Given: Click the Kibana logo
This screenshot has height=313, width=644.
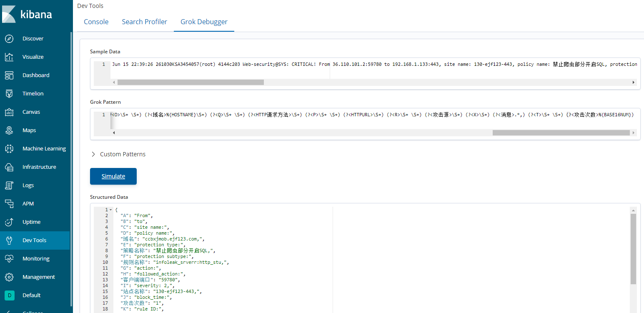Looking at the screenshot, I should point(27,14).
